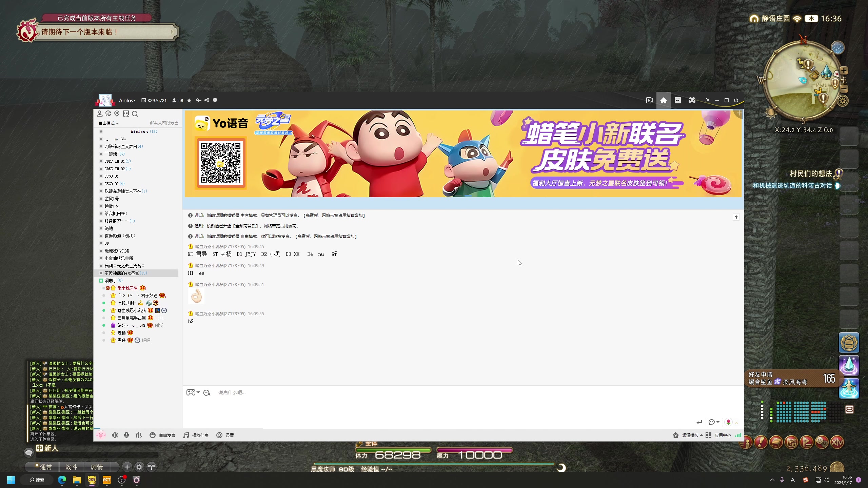Open the list panel tab icon
868x488 pixels.
[678, 100]
